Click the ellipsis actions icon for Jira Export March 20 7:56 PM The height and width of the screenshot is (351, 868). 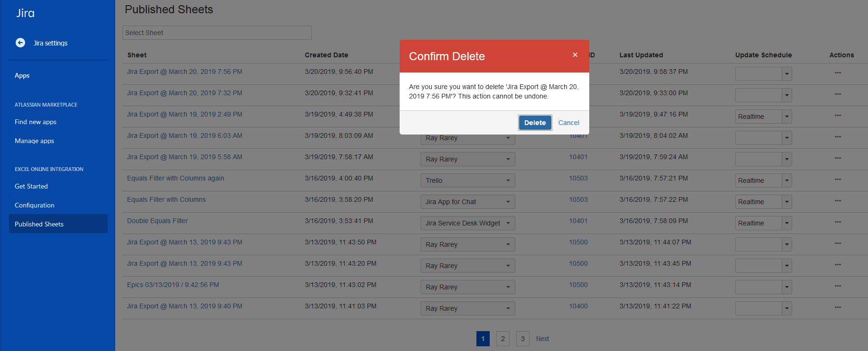coord(838,73)
